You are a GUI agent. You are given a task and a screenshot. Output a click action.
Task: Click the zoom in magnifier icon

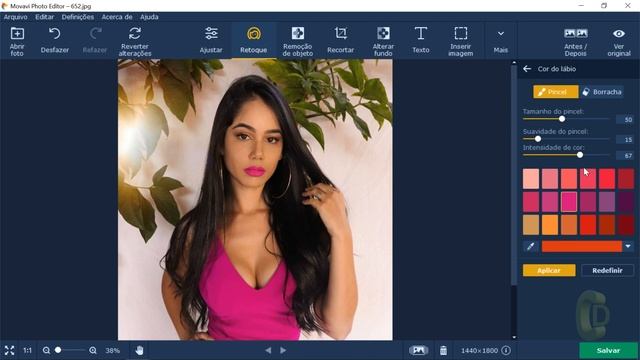tap(93, 350)
